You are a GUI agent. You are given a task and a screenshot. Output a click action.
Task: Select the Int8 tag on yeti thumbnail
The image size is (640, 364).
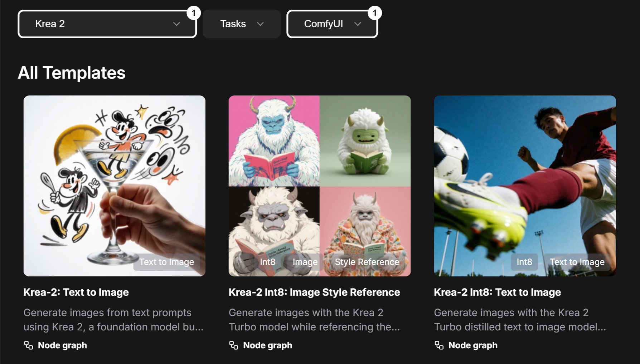pos(267,262)
